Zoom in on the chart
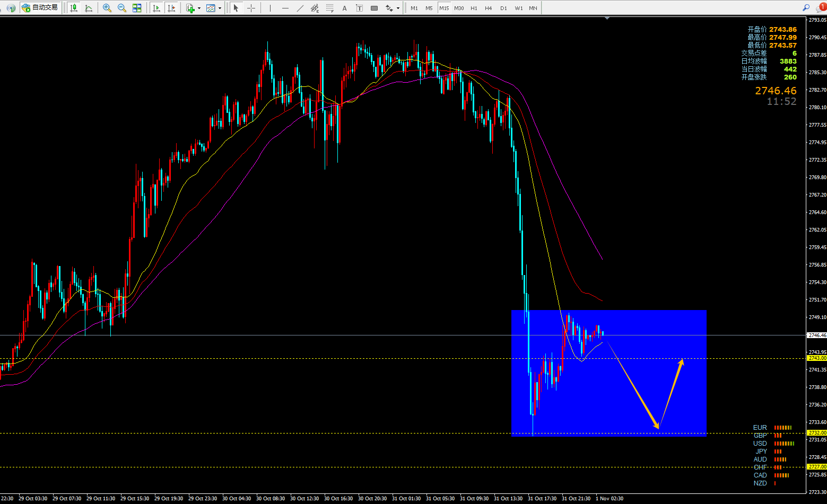 [107, 8]
